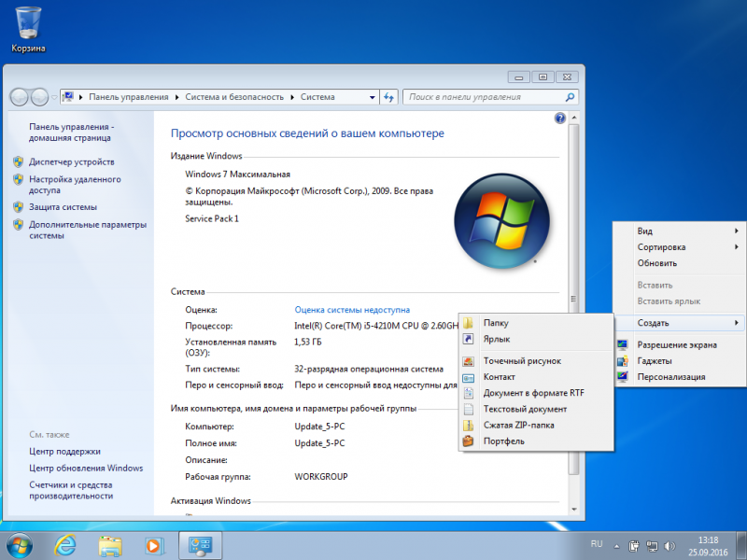Image resolution: width=747 pixels, height=560 pixels.
Task: Click the ZIP folder icon
Action: coord(469,426)
